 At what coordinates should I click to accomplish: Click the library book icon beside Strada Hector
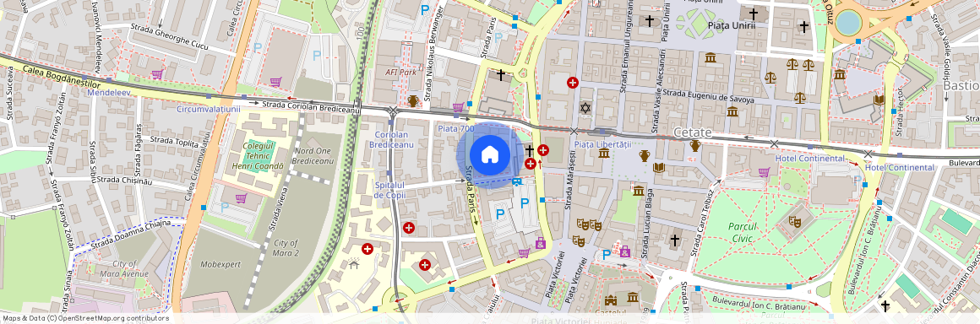point(879,100)
